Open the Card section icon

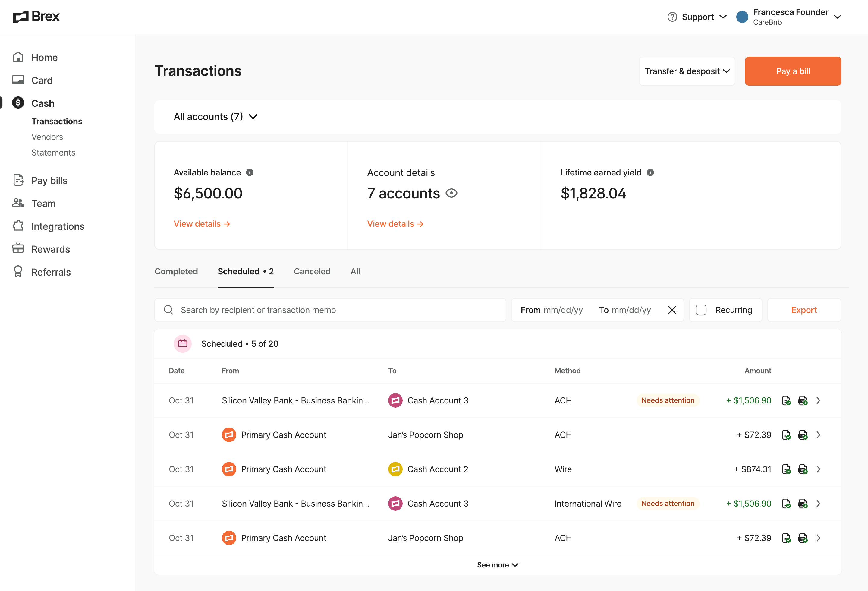(x=18, y=80)
